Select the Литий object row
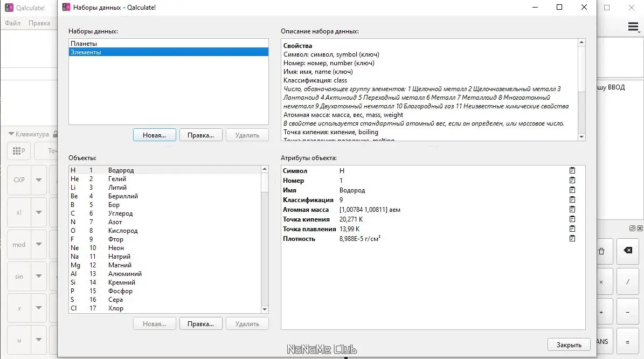Image resolution: width=644 pixels, height=359 pixels. [x=165, y=187]
